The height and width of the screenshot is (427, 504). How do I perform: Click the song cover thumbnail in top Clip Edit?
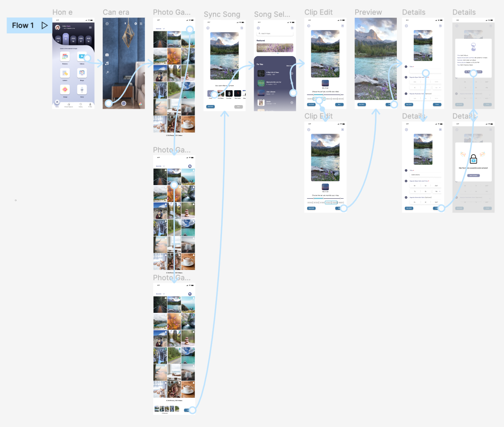click(x=325, y=83)
